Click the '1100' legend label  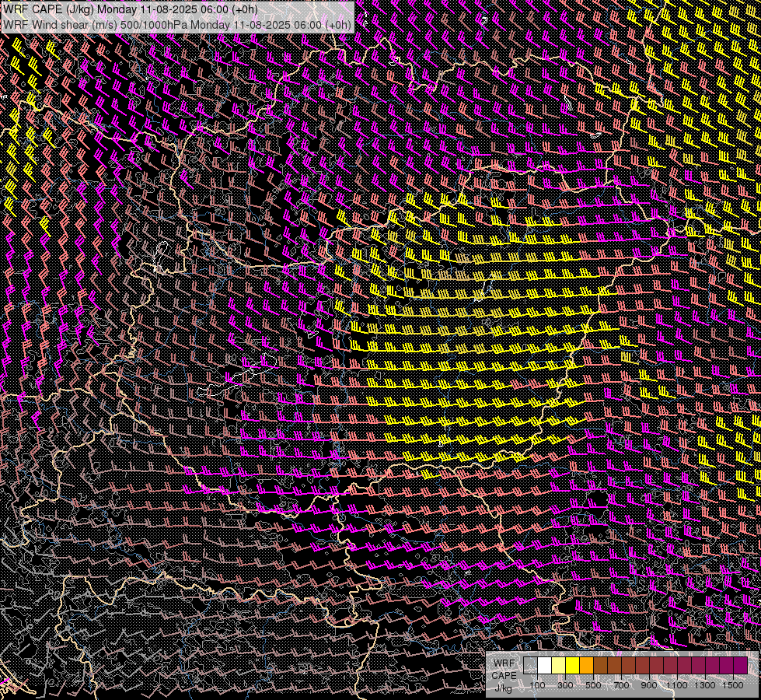click(676, 685)
